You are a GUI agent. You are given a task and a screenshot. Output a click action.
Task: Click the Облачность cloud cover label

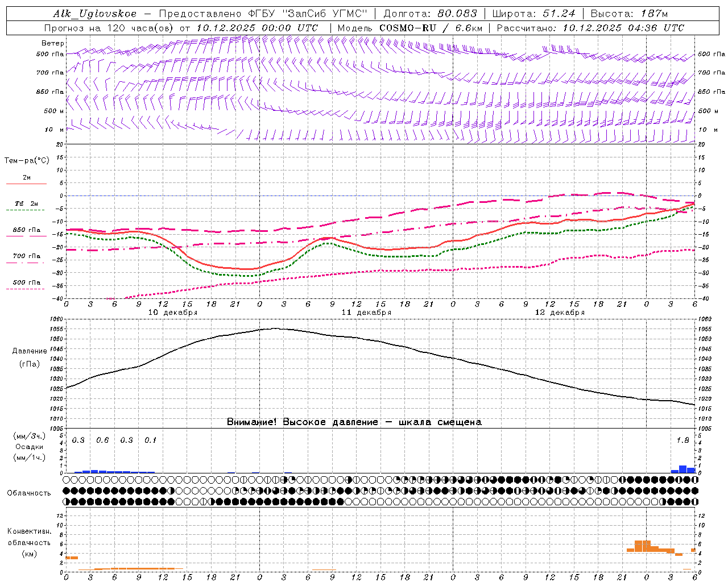(x=29, y=493)
